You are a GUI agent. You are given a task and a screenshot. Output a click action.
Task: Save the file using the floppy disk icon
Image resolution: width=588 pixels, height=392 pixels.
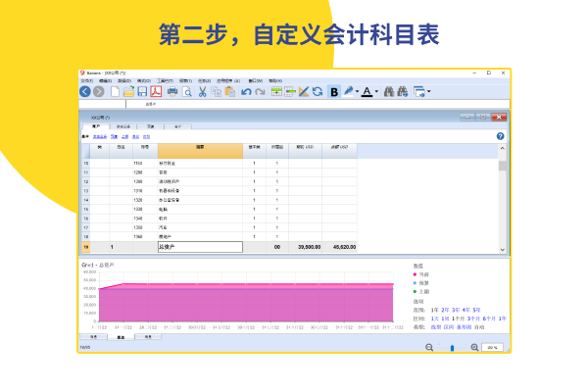coord(142,91)
